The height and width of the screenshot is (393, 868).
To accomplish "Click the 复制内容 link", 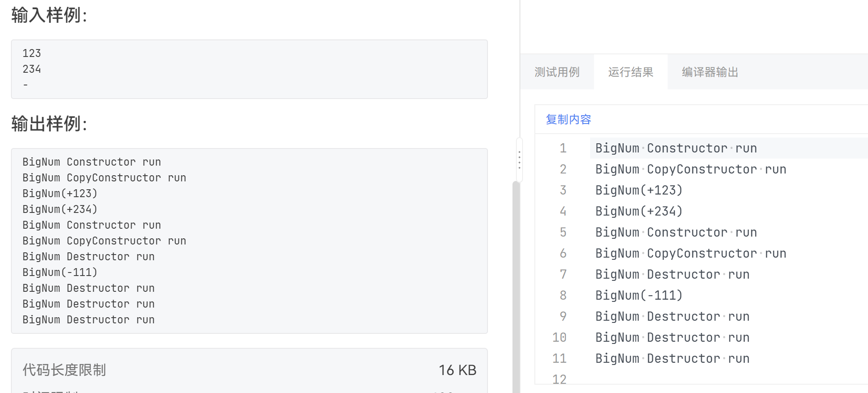I will 568,119.
